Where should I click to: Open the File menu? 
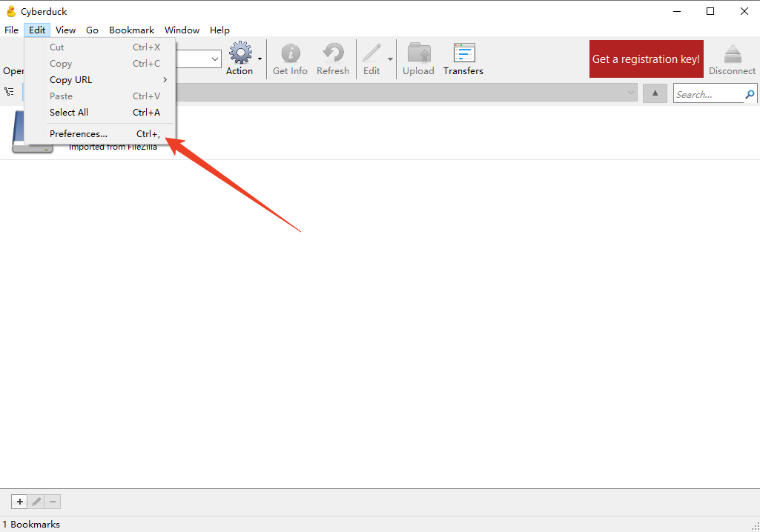click(x=11, y=30)
